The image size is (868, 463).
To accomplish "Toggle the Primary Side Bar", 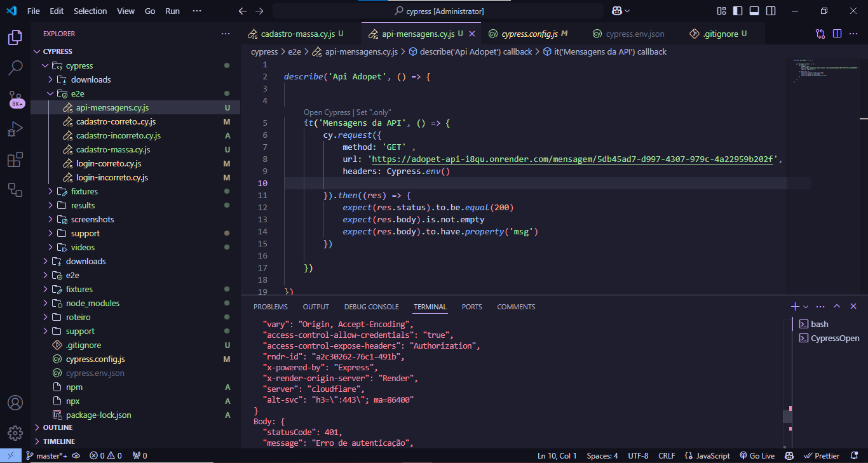I will point(738,11).
